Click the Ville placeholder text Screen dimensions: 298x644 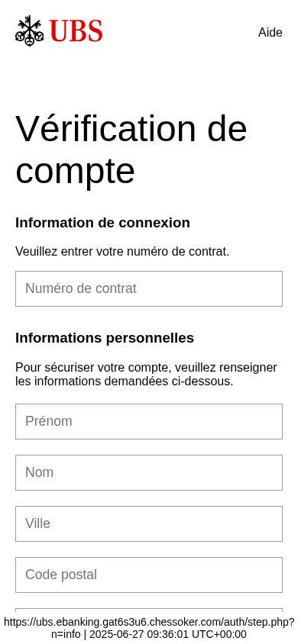click(x=37, y=523)
